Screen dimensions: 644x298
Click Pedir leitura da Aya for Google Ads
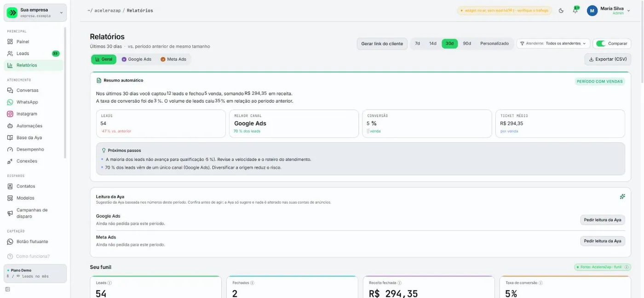(x=603, y=220)
